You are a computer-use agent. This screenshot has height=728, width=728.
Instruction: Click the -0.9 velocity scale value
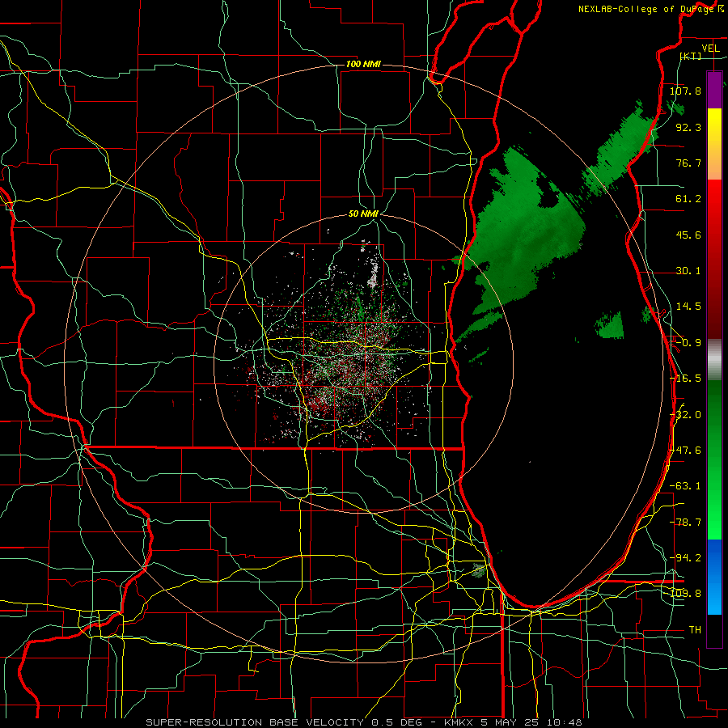coord(688,343)
